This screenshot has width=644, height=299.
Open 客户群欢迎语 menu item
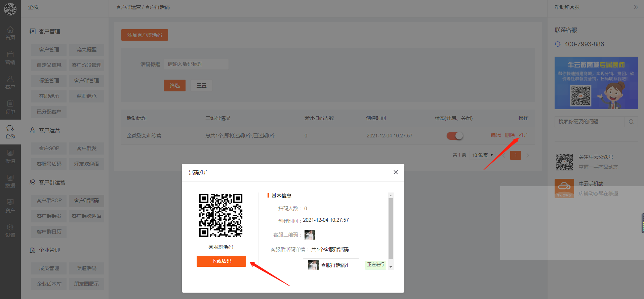pos(86,216)
